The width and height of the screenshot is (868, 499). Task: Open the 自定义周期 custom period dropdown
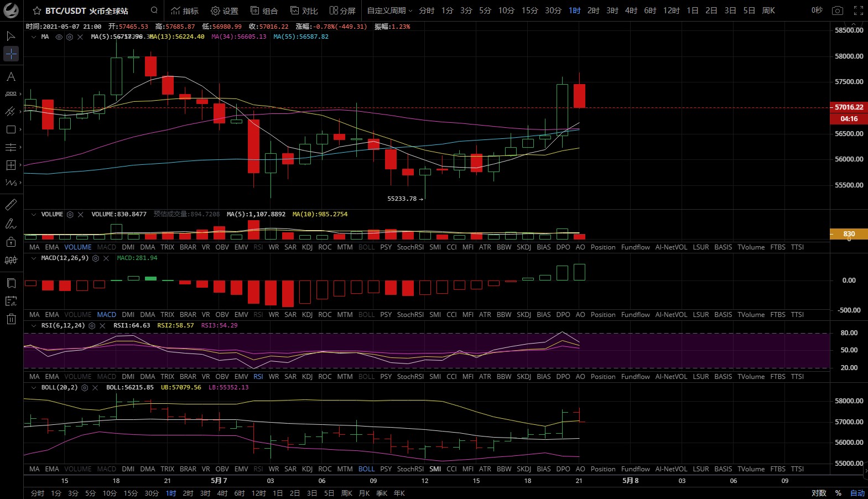389,11
